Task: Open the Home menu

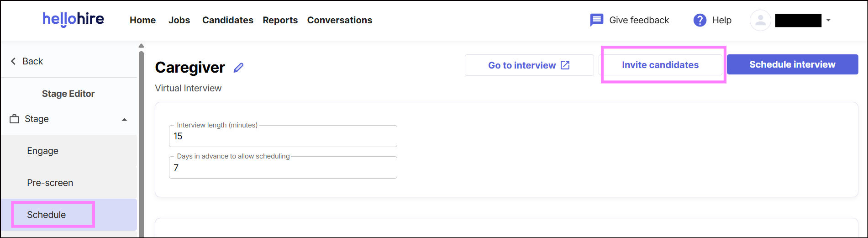Action: pos(142,20)
